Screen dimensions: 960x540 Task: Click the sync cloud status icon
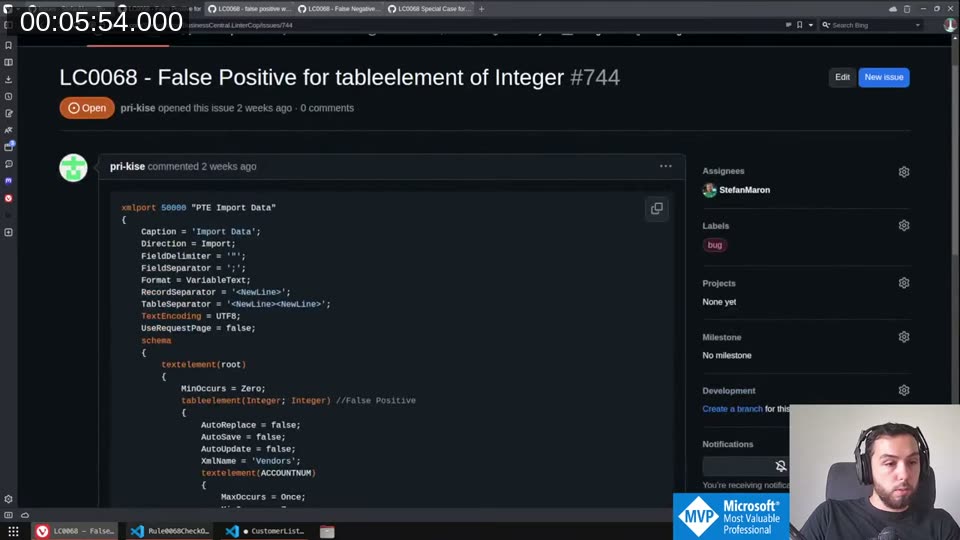tap(25, 516)
